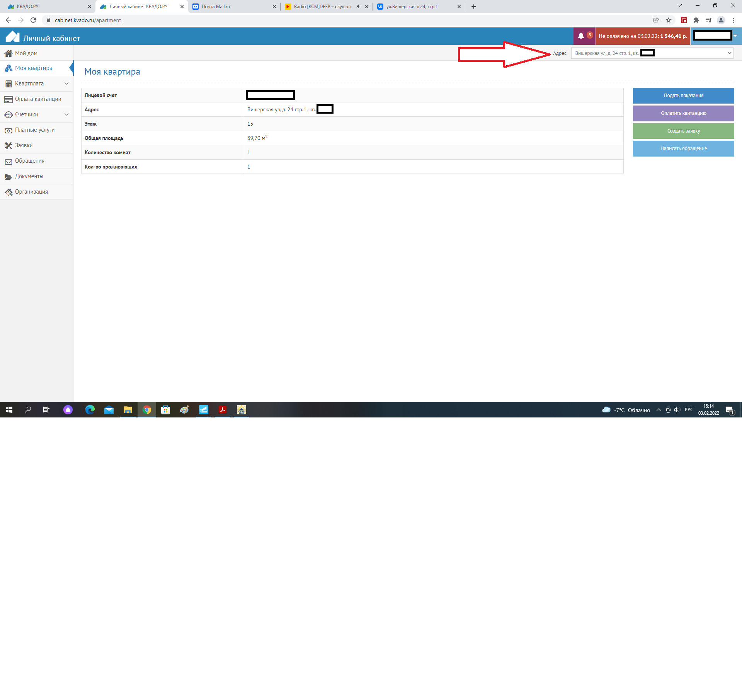Open the browser extensions puzzle icon
This screenshot has width=742, height=700.
(x=696, y=20)
